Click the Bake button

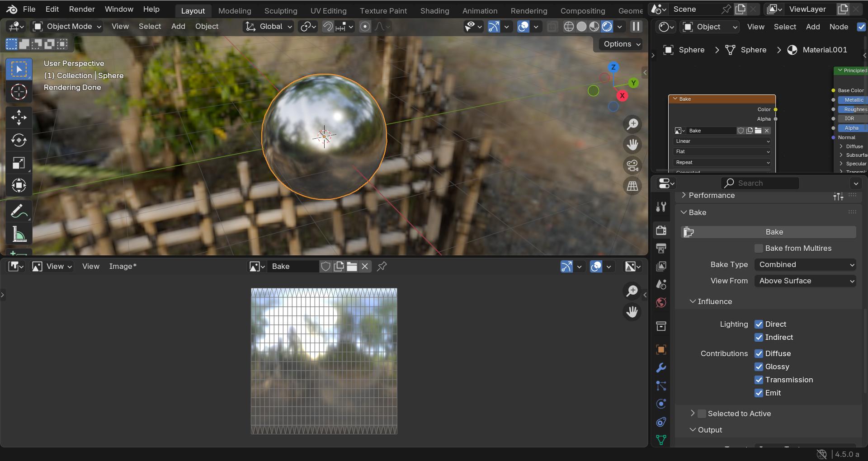click(x=769, y=232)
